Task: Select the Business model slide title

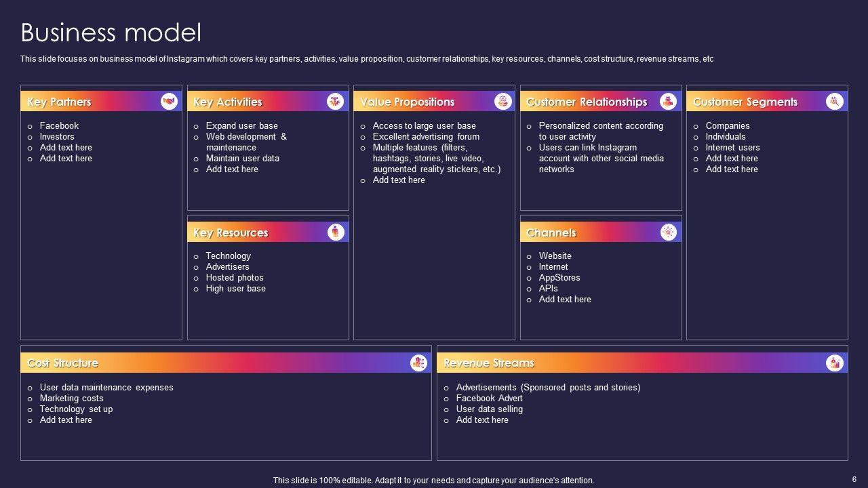Action: (x=111, y=33)
